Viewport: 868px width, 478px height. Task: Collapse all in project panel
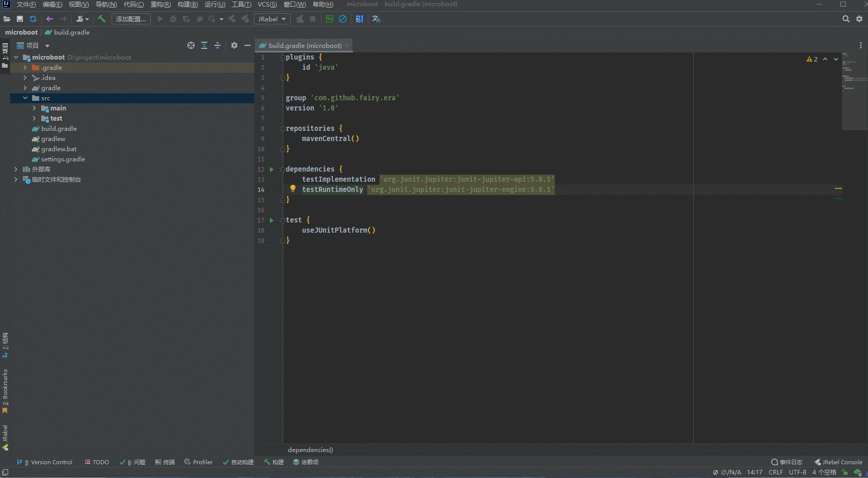click(x=218, y=45)
